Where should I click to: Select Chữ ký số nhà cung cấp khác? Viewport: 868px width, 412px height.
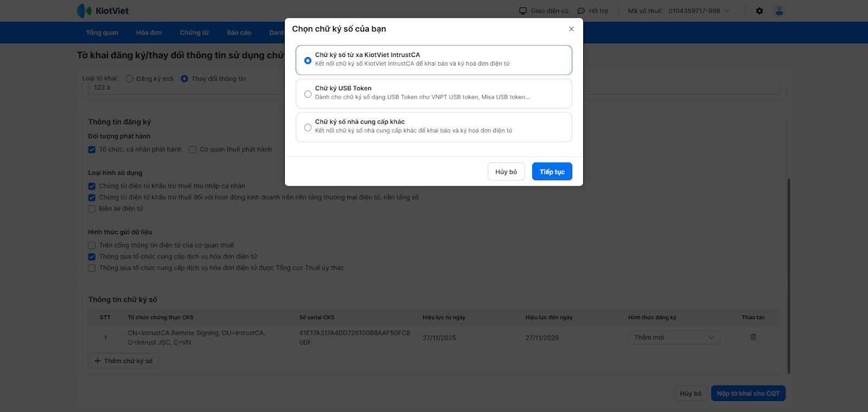[308, 128]
